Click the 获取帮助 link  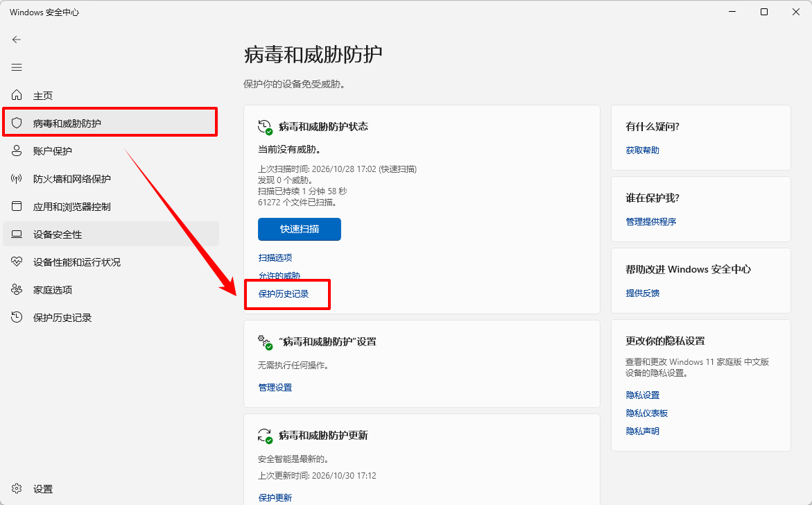tap(642, 151)
